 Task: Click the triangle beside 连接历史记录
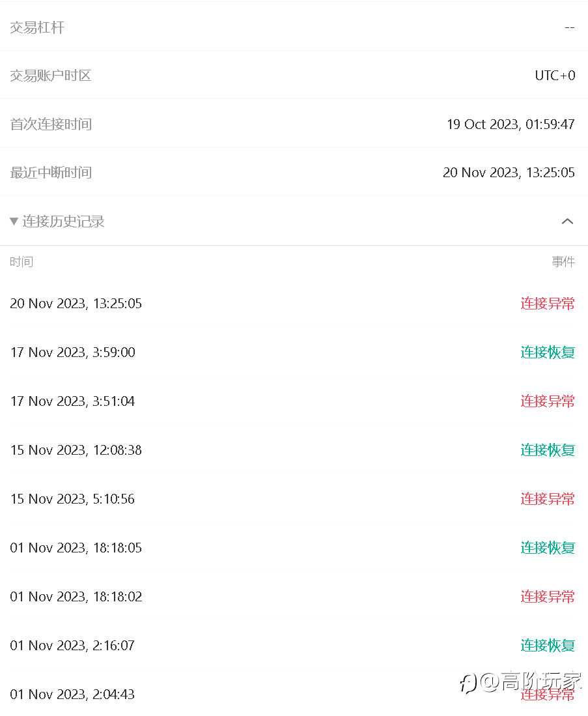point(14,222)
